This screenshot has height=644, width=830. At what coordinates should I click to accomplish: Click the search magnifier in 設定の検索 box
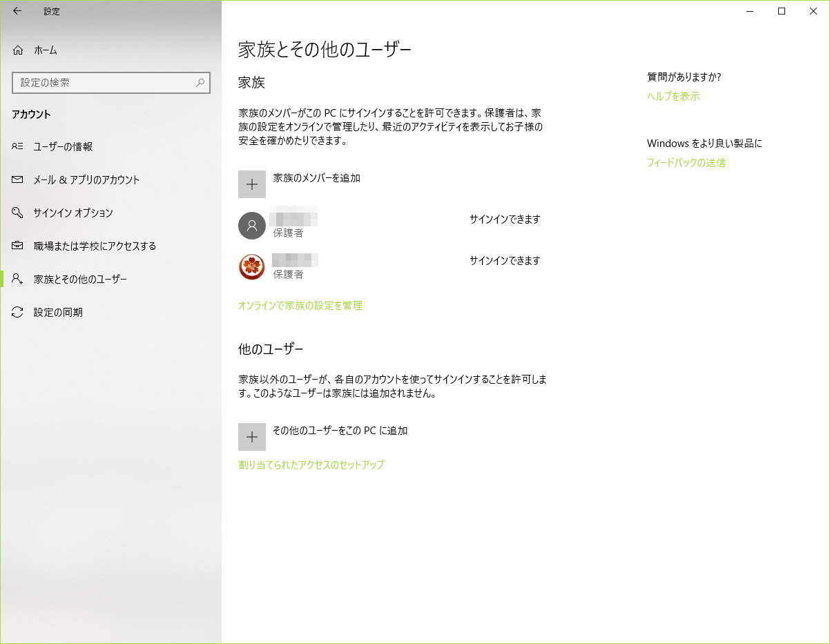[x=200, y=82]
